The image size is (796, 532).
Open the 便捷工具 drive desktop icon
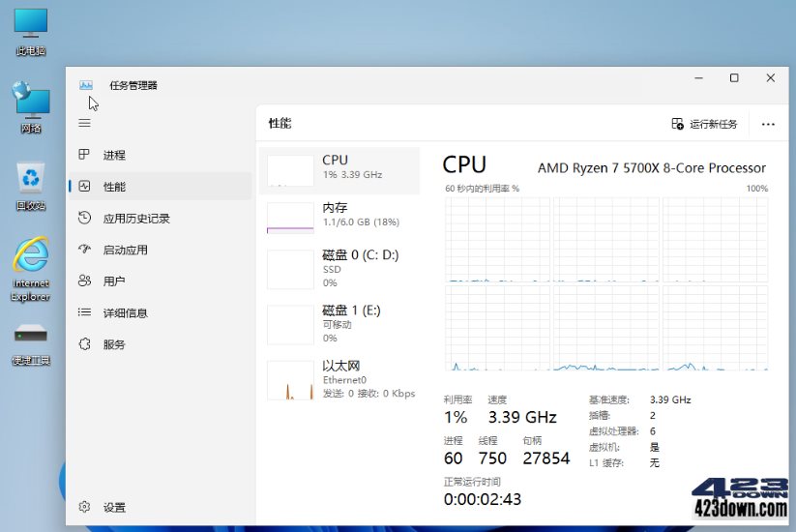[30, 344]
